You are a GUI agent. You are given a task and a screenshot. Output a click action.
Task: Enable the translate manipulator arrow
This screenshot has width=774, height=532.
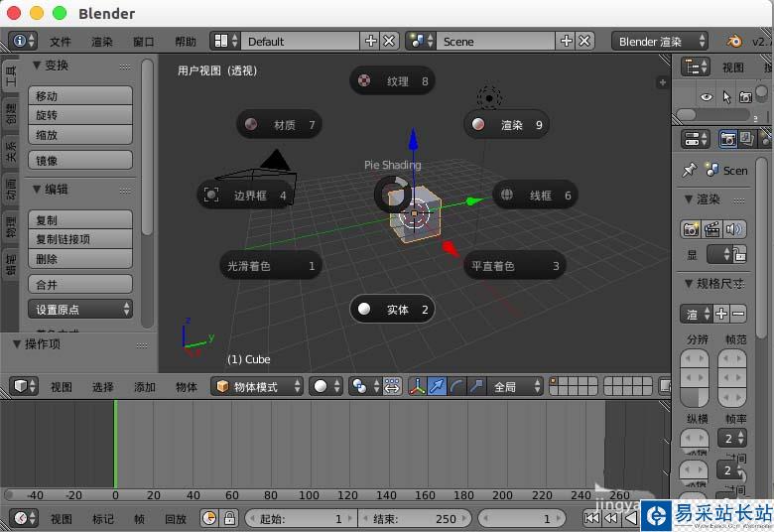437,386
